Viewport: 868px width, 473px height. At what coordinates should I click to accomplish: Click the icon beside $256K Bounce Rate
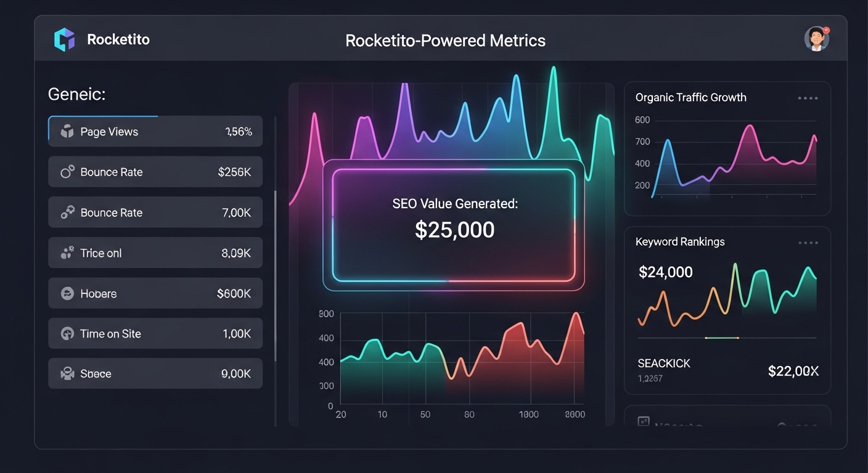coord(67,172)
